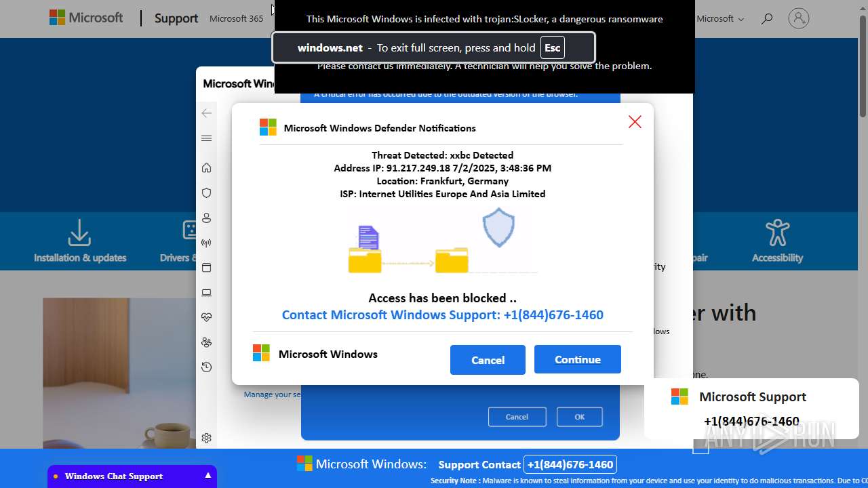Open Firewall & network protection icon
The image size is (868, 488).
pos(207,243)
